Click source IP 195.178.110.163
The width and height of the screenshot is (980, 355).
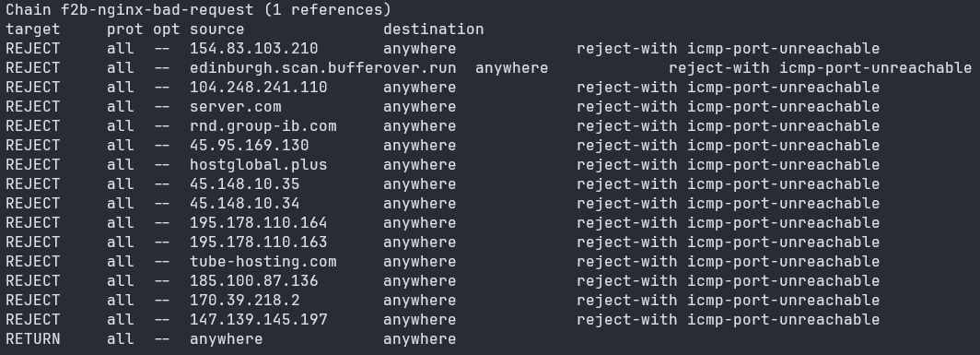[x=258, y=243]
